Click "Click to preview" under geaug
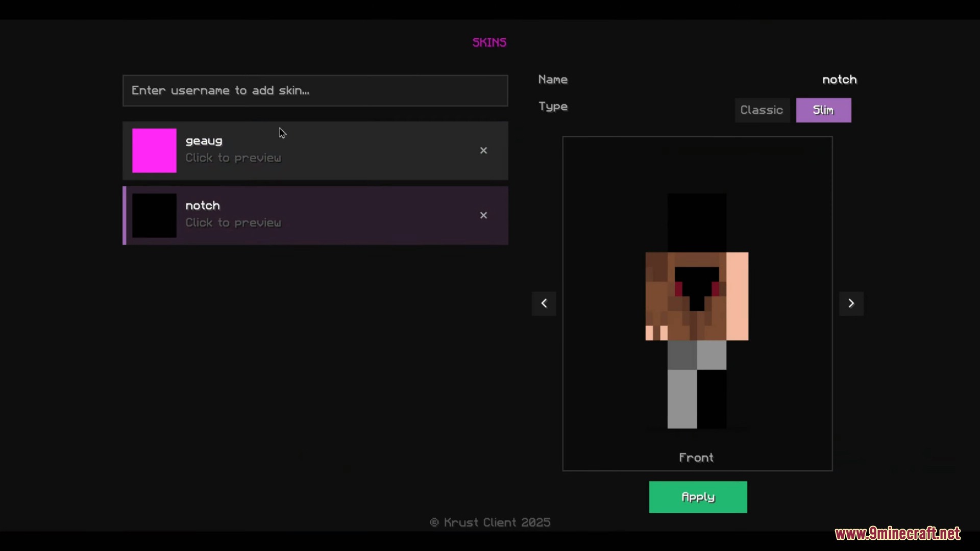980x551 pixels. [233, 158]
